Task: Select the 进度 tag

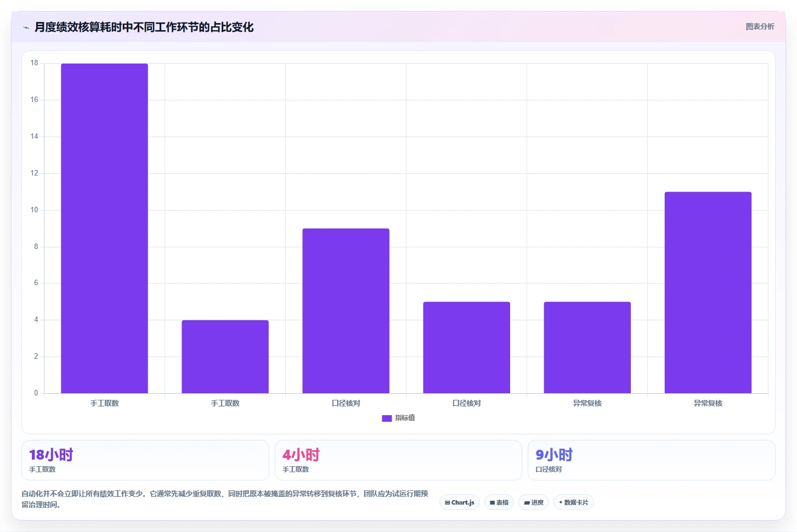Action: click(534, 502)
